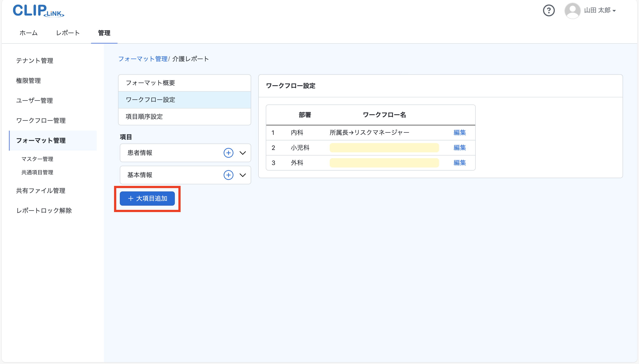
Task: Open ワークフロー管理 in the sidebar
Action: click(41, 120)
